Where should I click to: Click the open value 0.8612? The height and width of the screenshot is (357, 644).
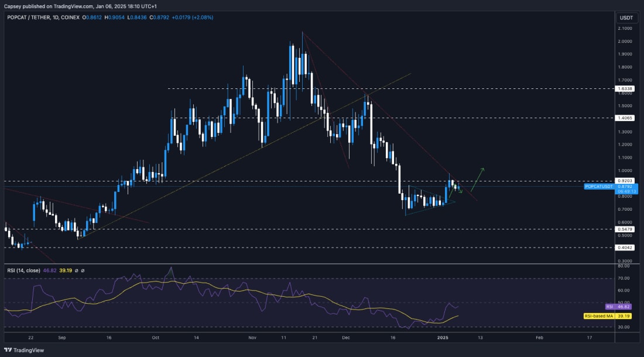pyautogui.click(x=92, y=19)
